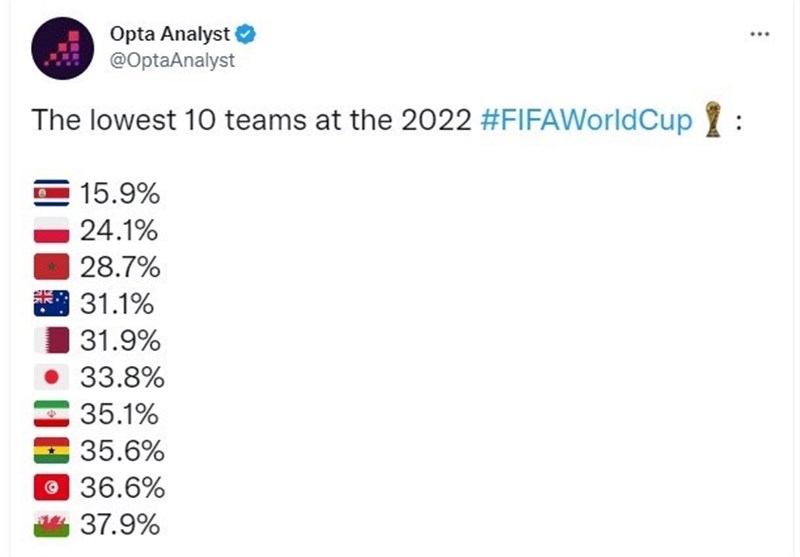Click the Tunisia flag icon
The height and width of the screenshot is (557, 800).
(x=52, y=489)
